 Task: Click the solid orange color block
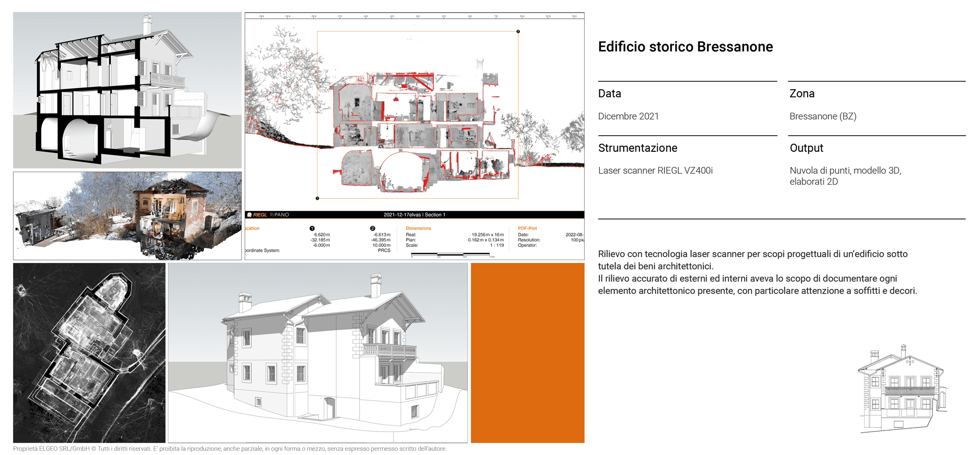coord(527,353)
